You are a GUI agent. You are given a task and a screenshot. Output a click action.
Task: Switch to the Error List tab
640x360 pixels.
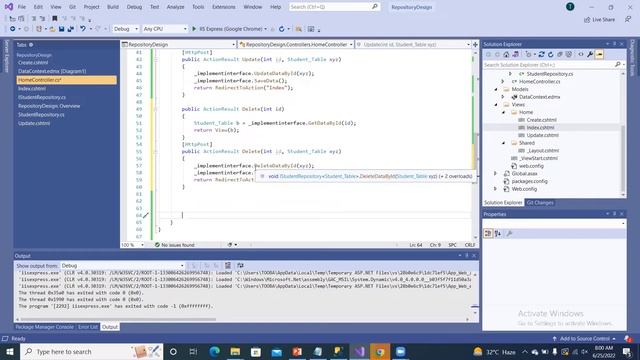point(88,327)
